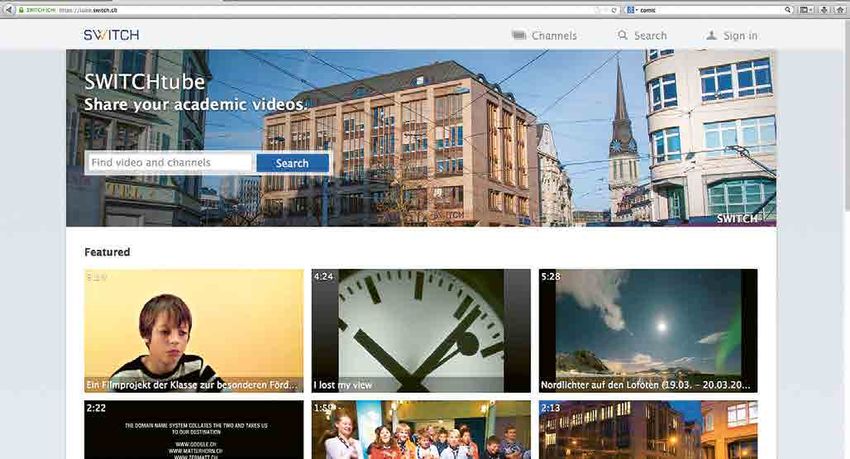Click the browser search field containing 'comic'
Image resolution: width=850 pixels, height=459 pixels.
click(x=710, y=10)
